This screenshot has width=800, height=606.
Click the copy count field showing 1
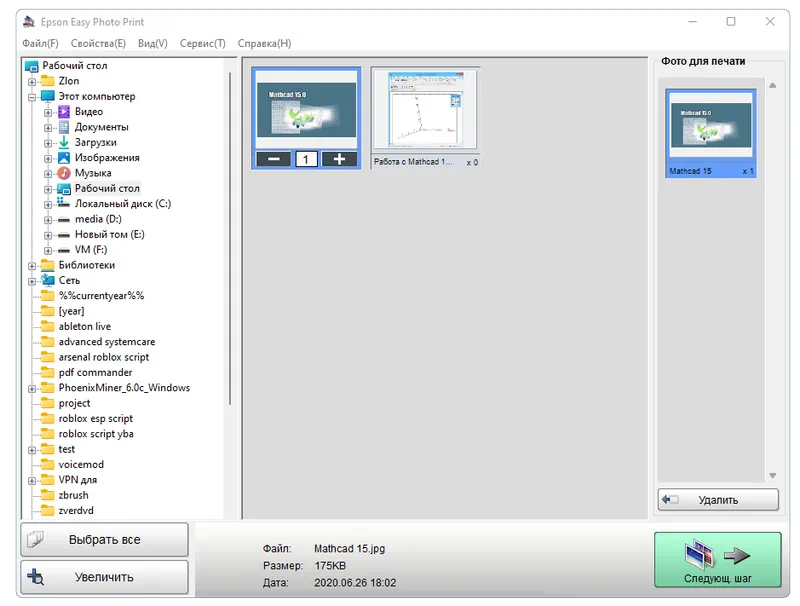[x=306, y=159]
